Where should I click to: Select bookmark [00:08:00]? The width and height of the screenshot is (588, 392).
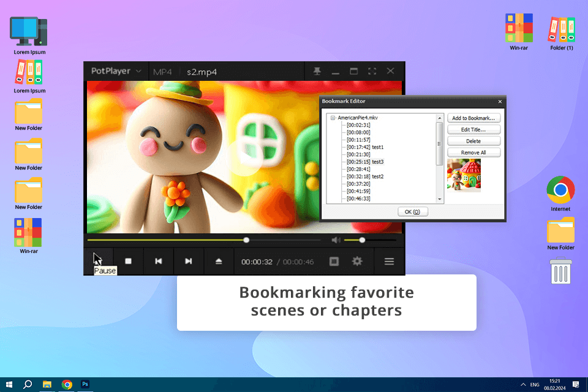358,132
